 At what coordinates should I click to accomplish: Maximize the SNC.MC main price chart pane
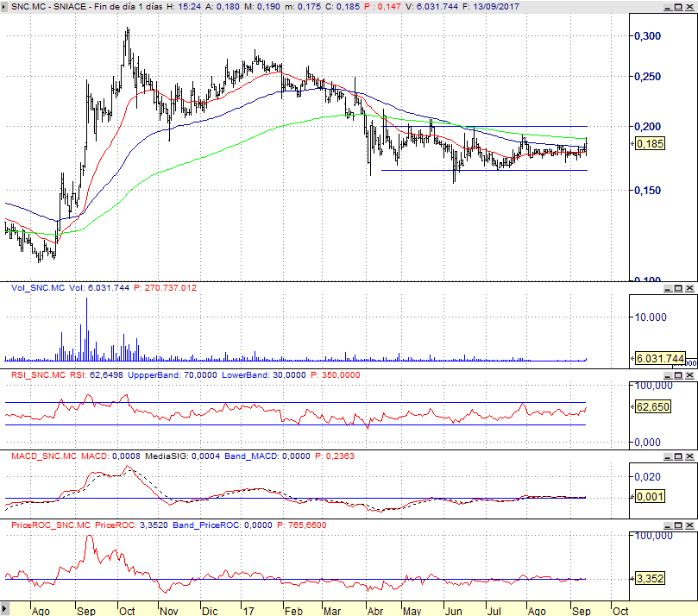coord(678,7)
